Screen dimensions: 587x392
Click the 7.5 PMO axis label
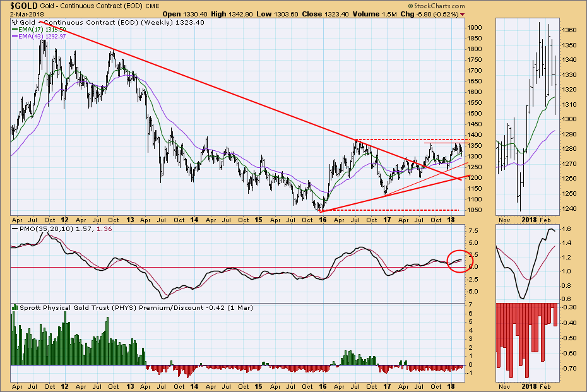click(x=473, y=231)
